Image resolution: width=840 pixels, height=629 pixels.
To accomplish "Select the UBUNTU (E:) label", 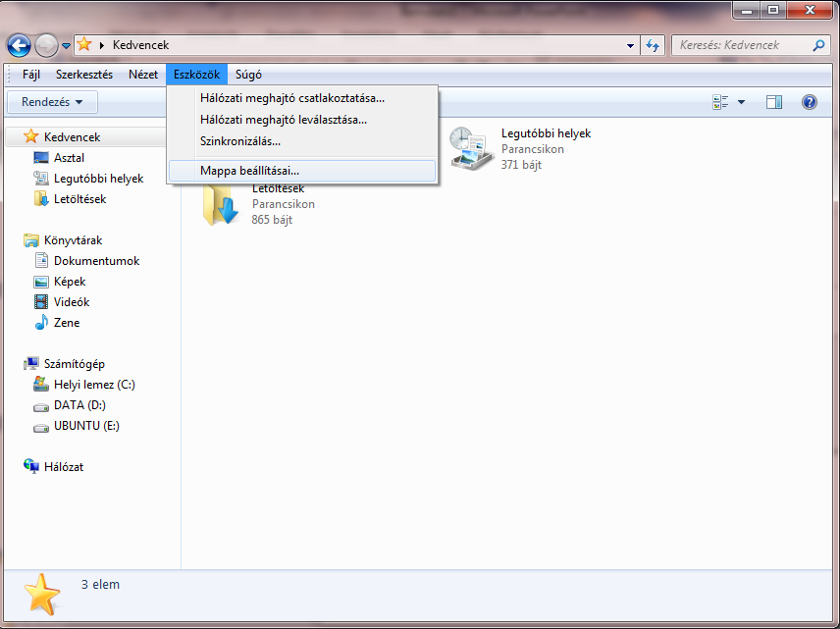I will point(86,426).
